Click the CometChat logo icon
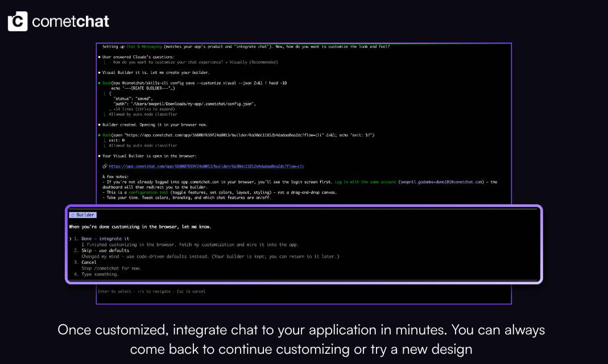Viewport: 608px width, 364px height. coord(18,21)
